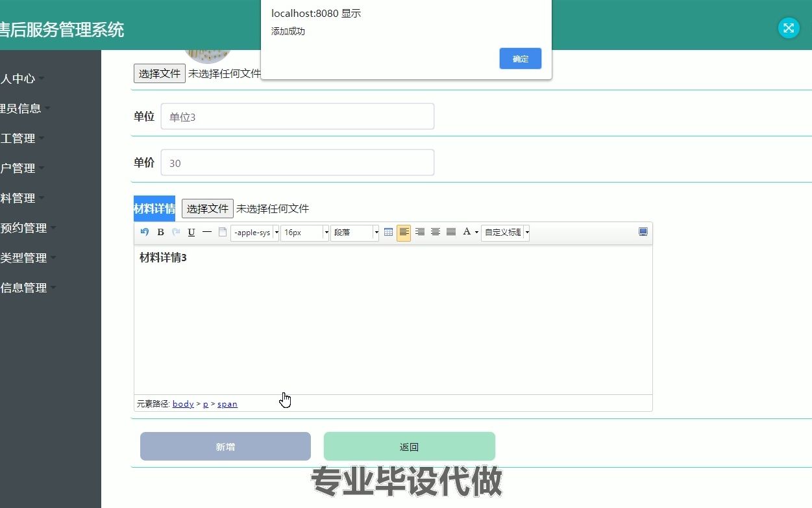Open the font color picker icon
The width and height of the screenshot is (812, 508).
(468, 232)
